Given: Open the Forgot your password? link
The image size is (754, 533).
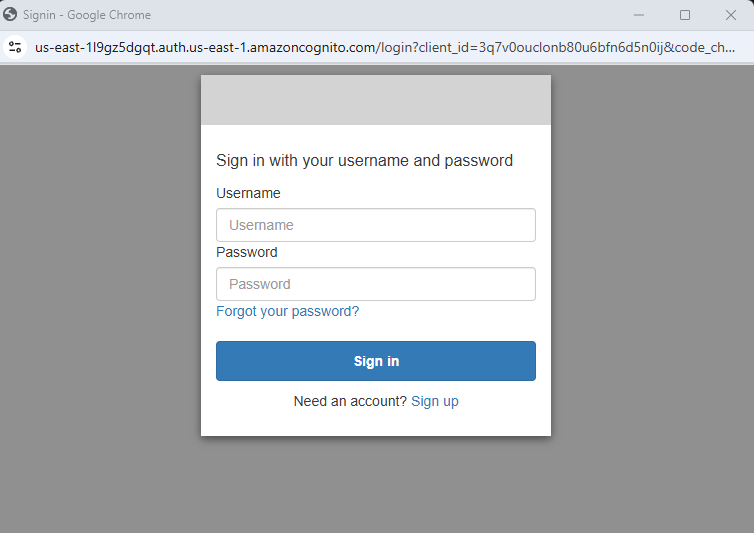Looking at the screenshot, I should tap(288, 311).
